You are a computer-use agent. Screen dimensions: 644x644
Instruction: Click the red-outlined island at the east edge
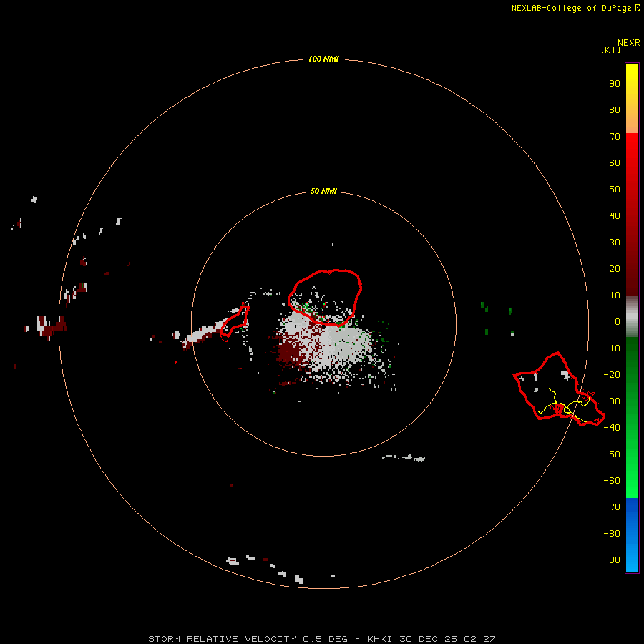tap(558, 389)
